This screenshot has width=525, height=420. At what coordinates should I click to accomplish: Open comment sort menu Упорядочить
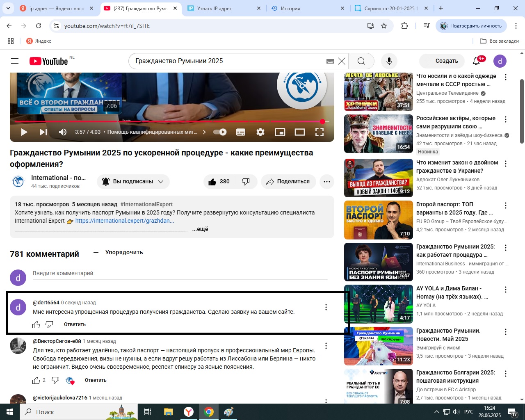(x=118, y=252)
